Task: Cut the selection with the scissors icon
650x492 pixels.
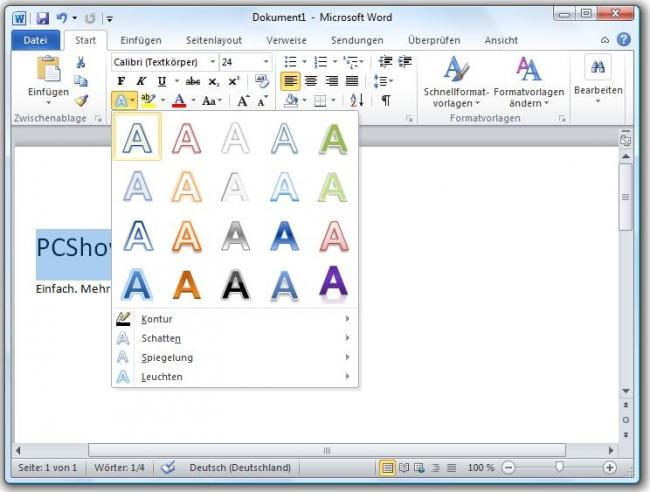Action: click(x=81, y=62)
